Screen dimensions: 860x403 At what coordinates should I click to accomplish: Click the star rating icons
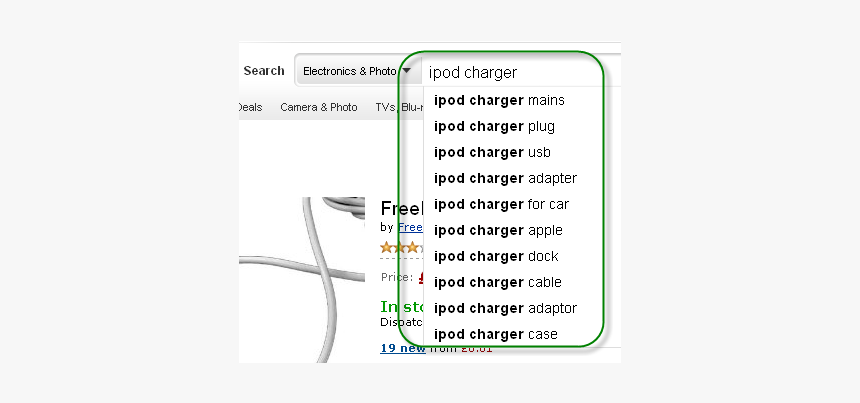tap(400, 247)
